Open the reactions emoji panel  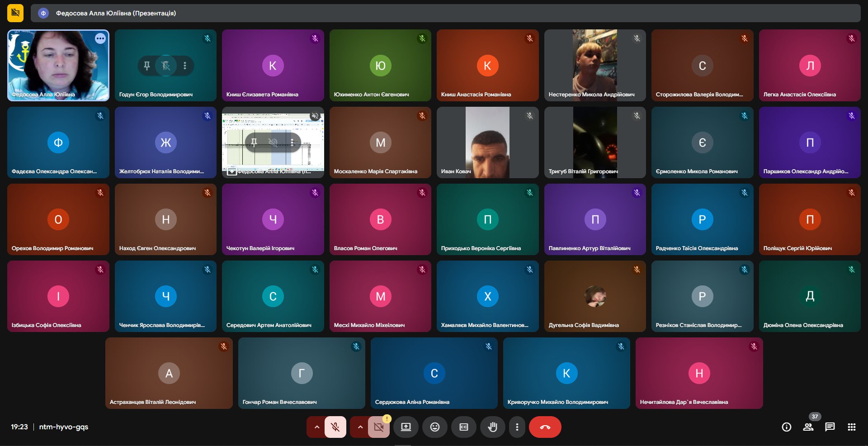click(x=434, y=427)
